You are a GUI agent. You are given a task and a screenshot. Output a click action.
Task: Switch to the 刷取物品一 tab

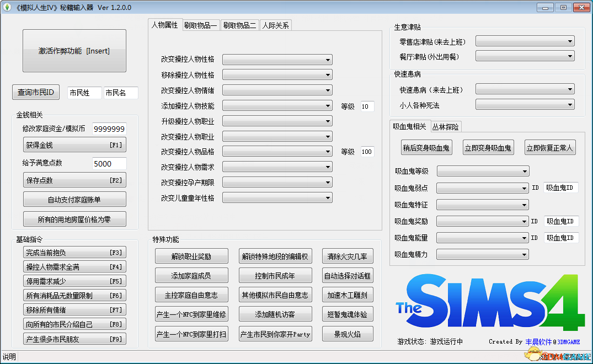(x=201, y=25)
